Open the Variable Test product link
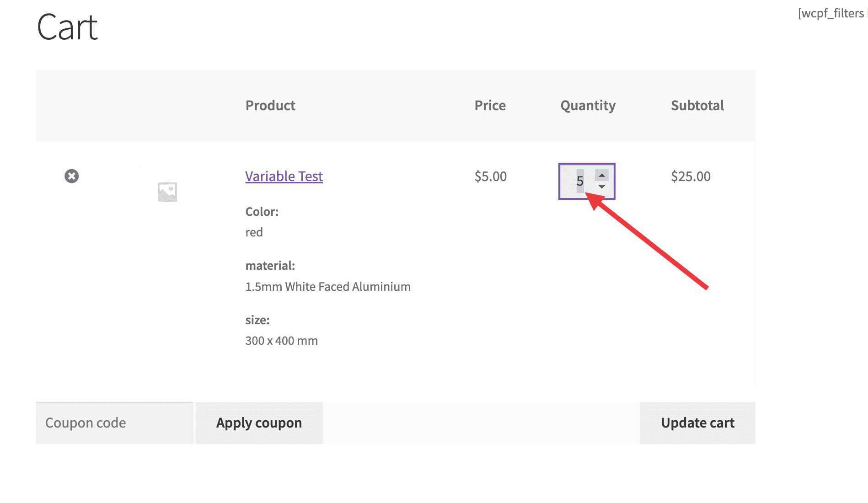Viewport: 868px width, 503px height. [284, 176]
